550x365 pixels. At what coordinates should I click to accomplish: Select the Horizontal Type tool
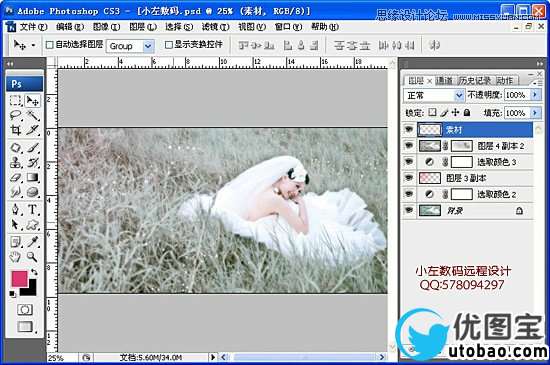[33, 209]
